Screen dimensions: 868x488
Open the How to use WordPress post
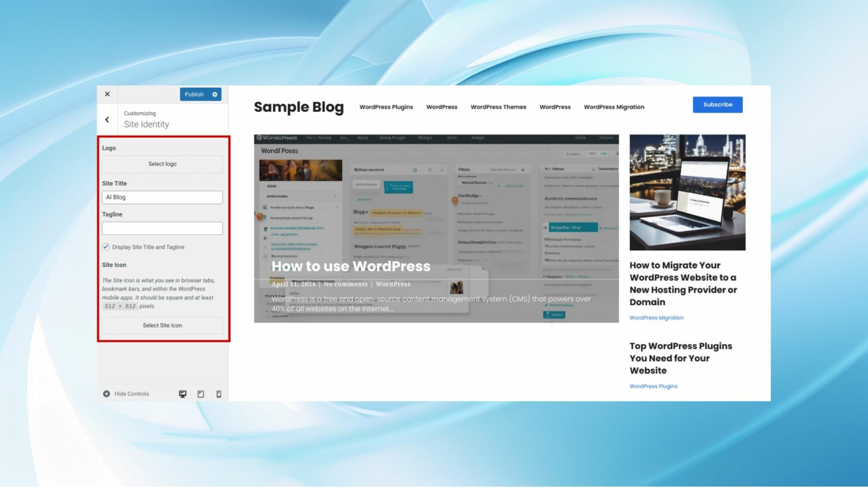pos(351,267)
